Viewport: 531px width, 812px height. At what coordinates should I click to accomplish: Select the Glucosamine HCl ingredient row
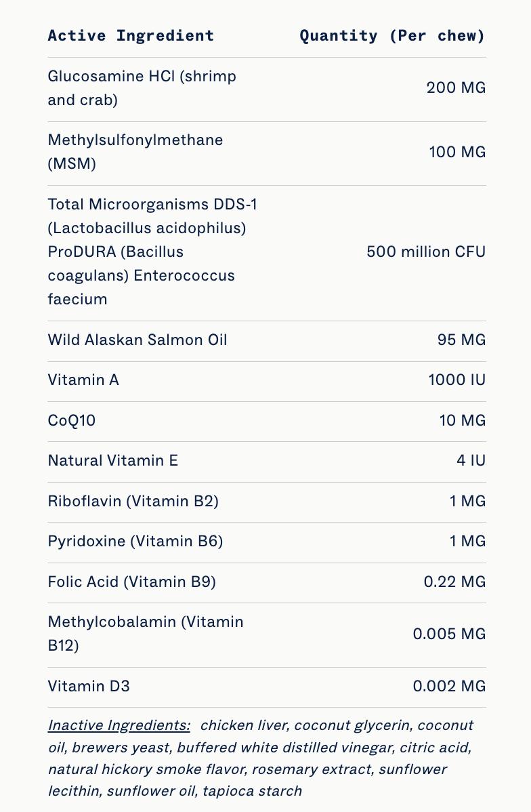coord(142,88)
